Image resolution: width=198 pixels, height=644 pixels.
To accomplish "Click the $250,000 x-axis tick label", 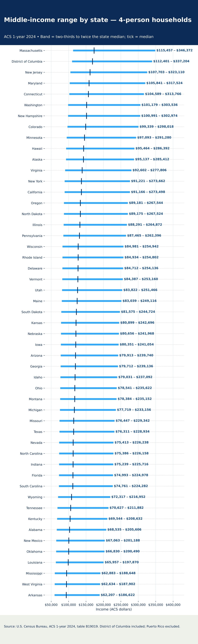I will click(121, 605).
